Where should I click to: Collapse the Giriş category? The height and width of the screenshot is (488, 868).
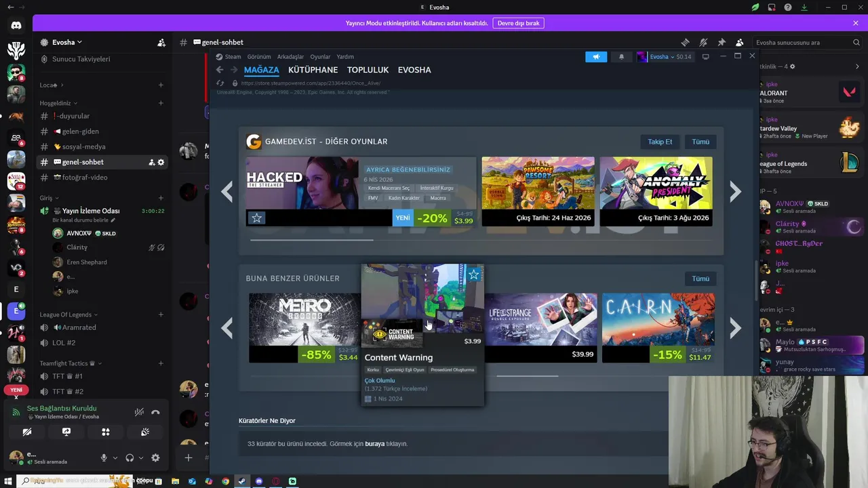point(49,198)
